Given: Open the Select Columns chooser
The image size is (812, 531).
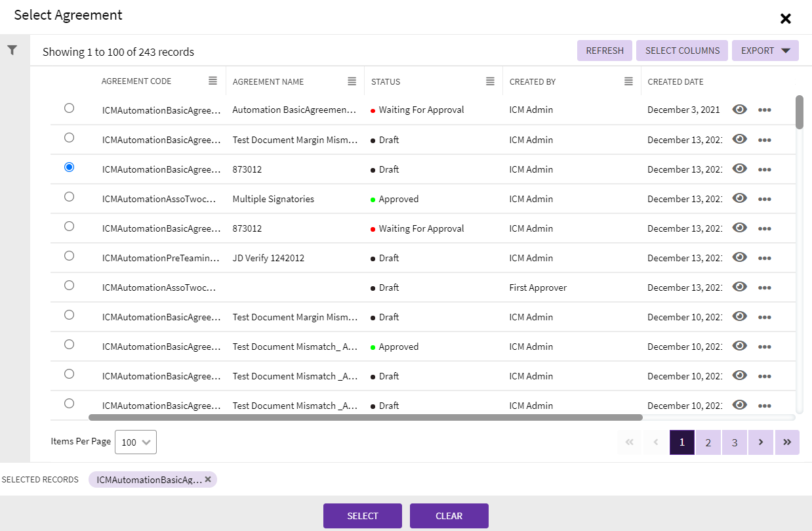Looking at the screenshot, I should point(682,51).
